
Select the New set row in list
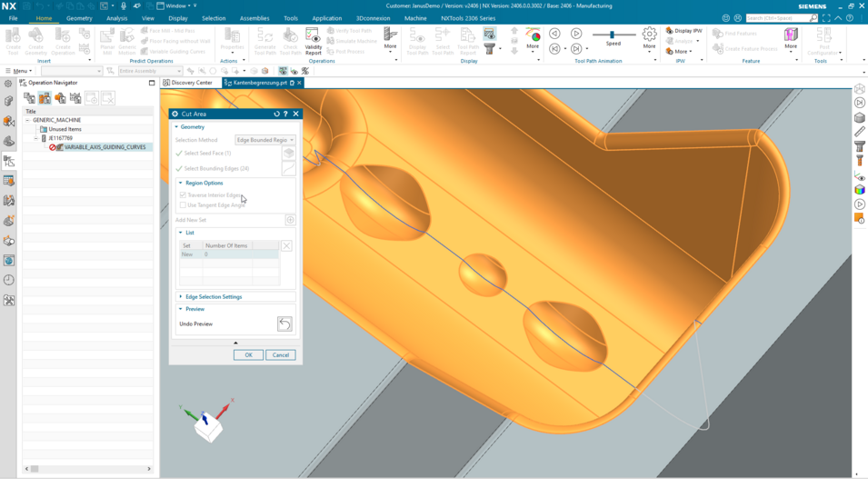[229, 254]
